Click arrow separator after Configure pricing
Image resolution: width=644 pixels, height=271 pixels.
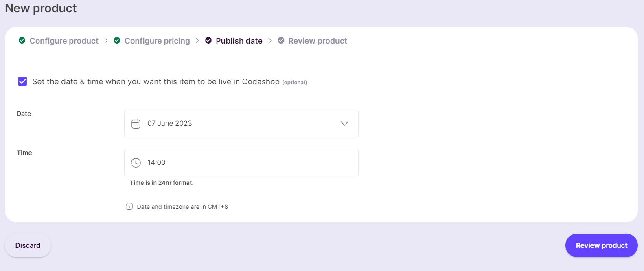[x=197, y=41]
